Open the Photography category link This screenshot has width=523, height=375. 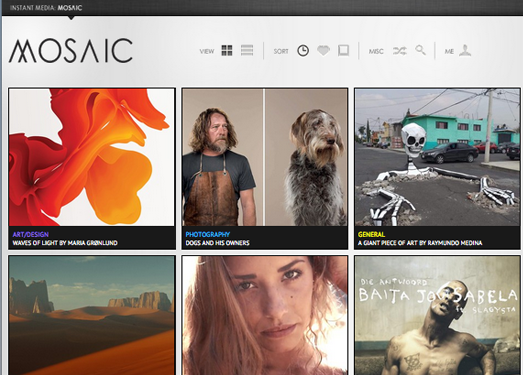(207, 235)
